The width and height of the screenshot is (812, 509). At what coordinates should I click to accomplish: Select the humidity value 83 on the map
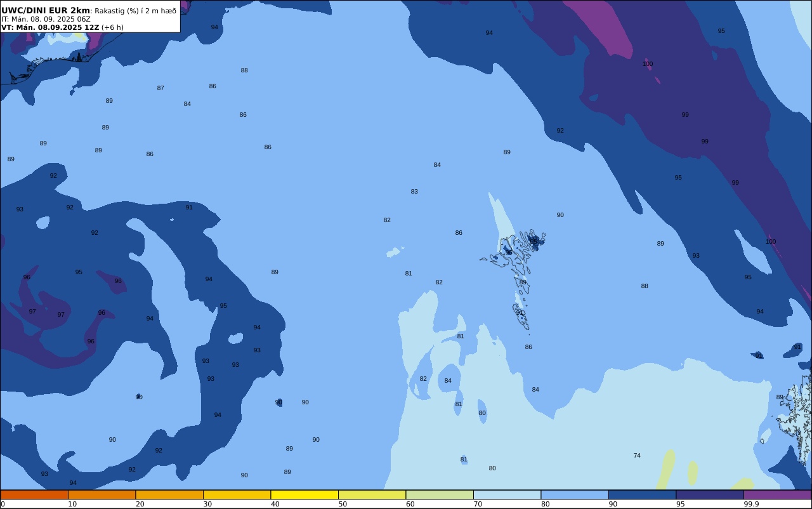tap(414, 192)
